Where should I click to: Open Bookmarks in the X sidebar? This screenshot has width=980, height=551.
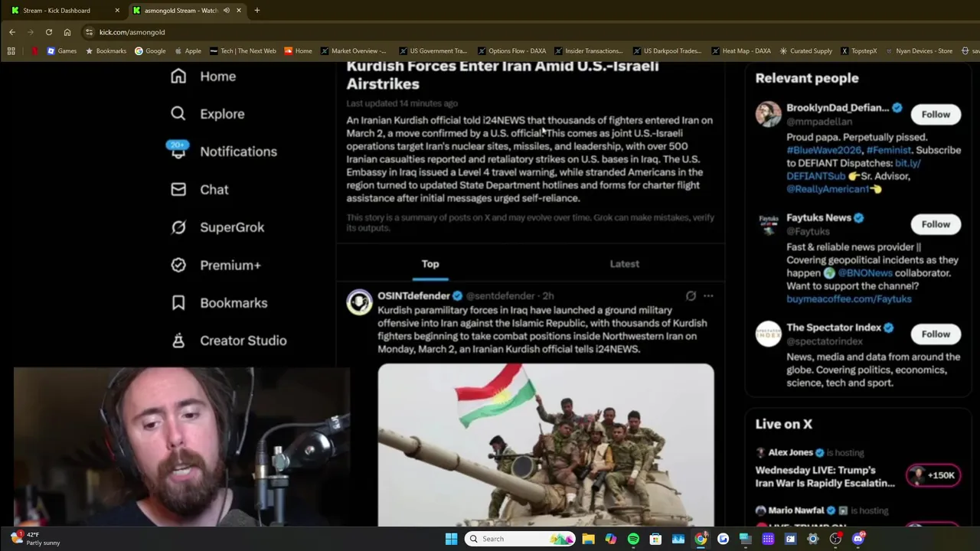[219, 303]
